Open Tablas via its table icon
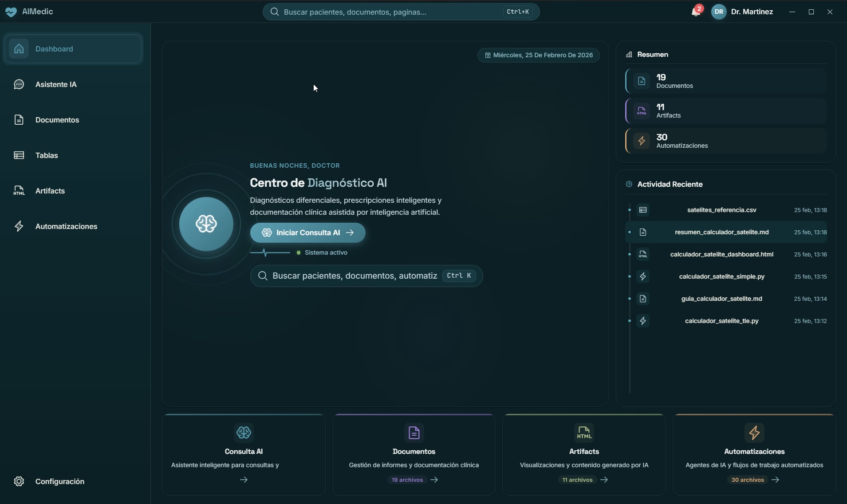This screenshot has width=847, height=504. click(19, 155)
